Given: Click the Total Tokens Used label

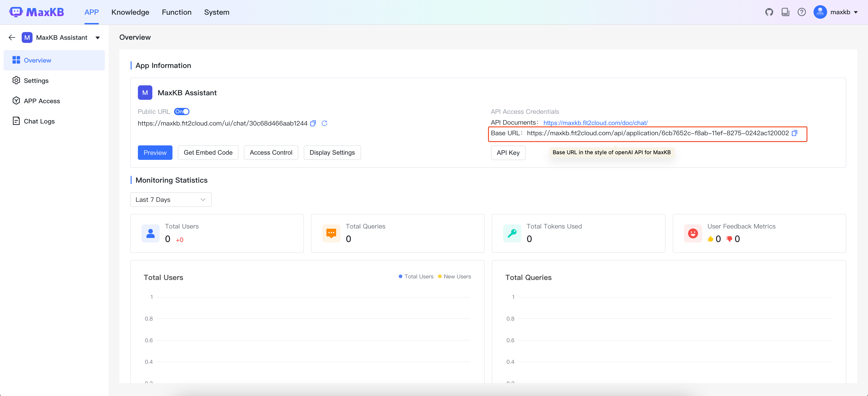Looking at the screenshot, I should 554,226.
